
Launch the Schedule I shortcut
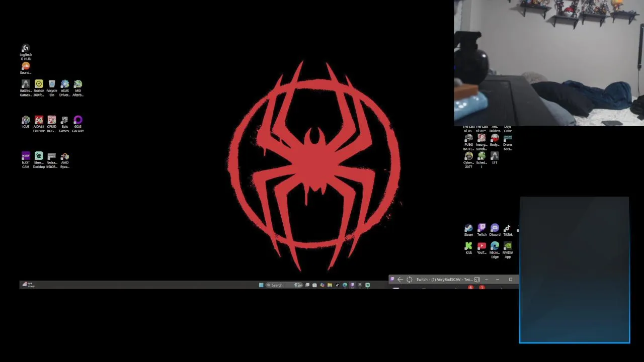pos(482,160)
